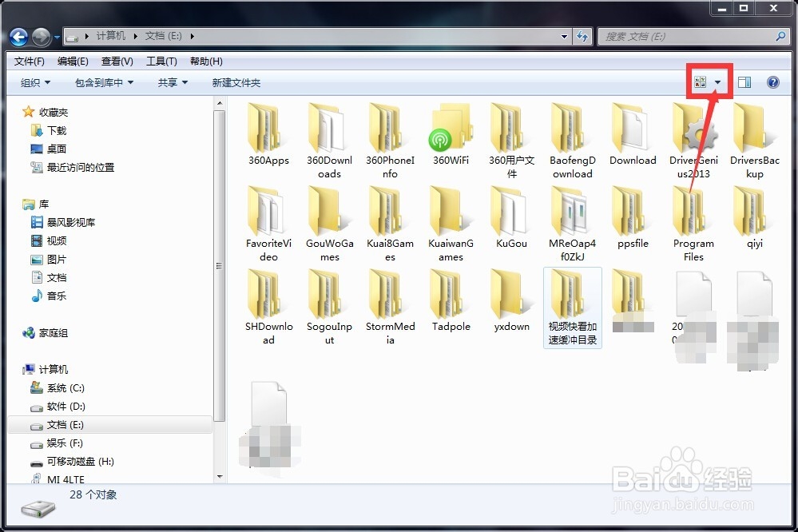The height and width of the screenshot is (532, 798).
Task: Open the 编辑(E) menu
Action: click(73, 62)
